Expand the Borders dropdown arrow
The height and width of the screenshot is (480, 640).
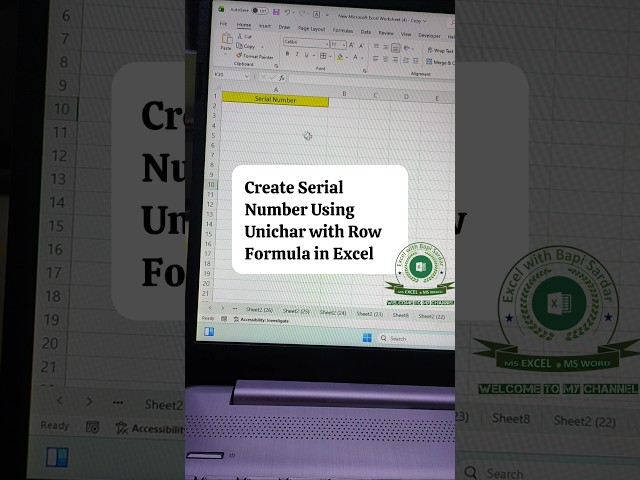(330, 56)
